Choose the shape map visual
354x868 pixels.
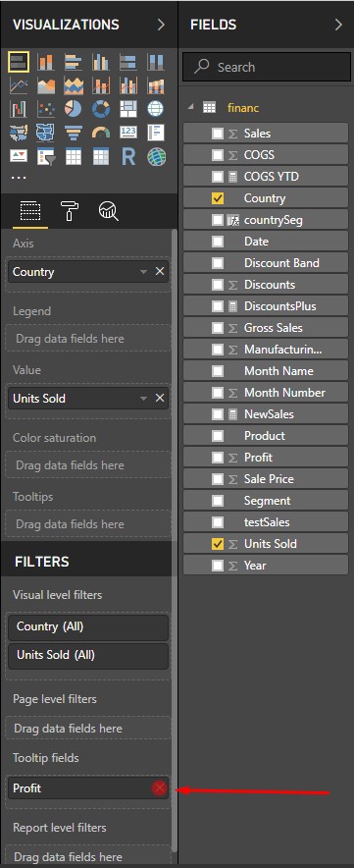(x=46, y=133)
